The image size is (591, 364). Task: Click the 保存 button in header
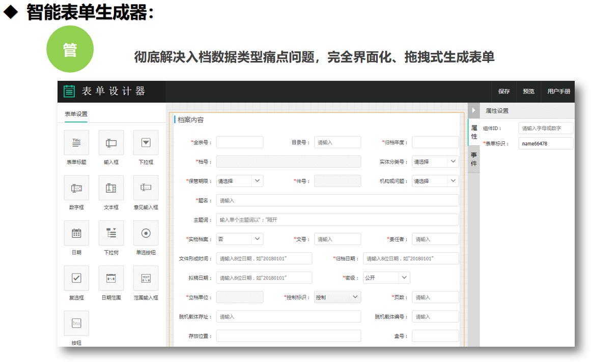pos(504,92)
